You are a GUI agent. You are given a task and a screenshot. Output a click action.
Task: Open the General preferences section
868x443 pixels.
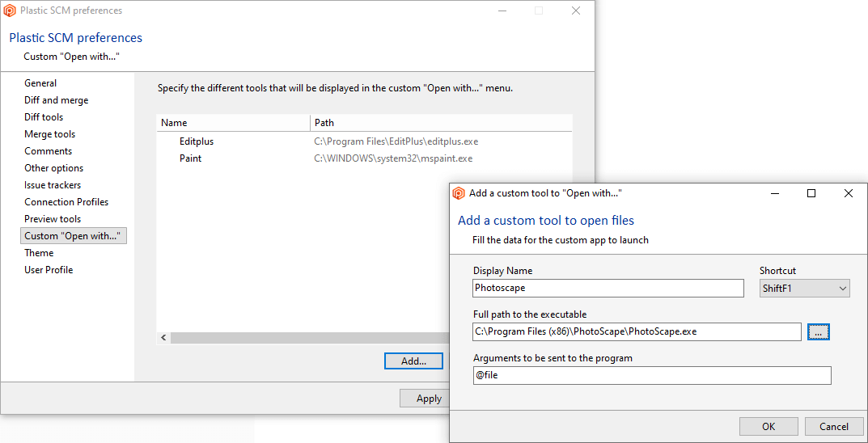pyautogui.click(x=40, y=83)
